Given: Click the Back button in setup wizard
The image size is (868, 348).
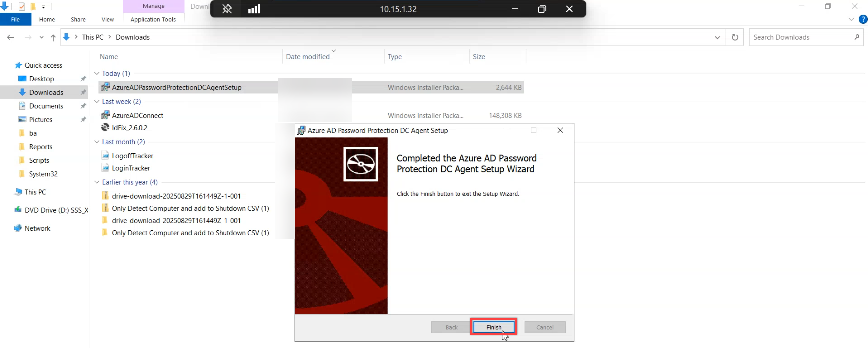Looking at the screenshot, I should pos(452,327).
